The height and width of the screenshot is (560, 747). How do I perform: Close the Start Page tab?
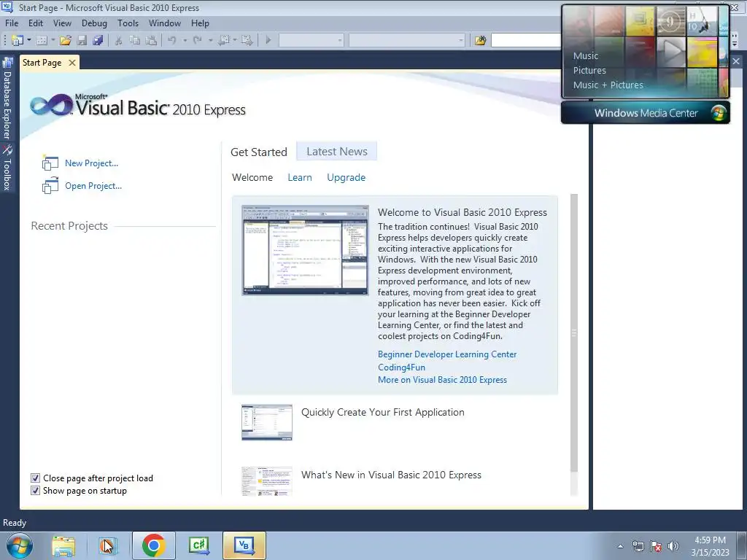(72, 63)
